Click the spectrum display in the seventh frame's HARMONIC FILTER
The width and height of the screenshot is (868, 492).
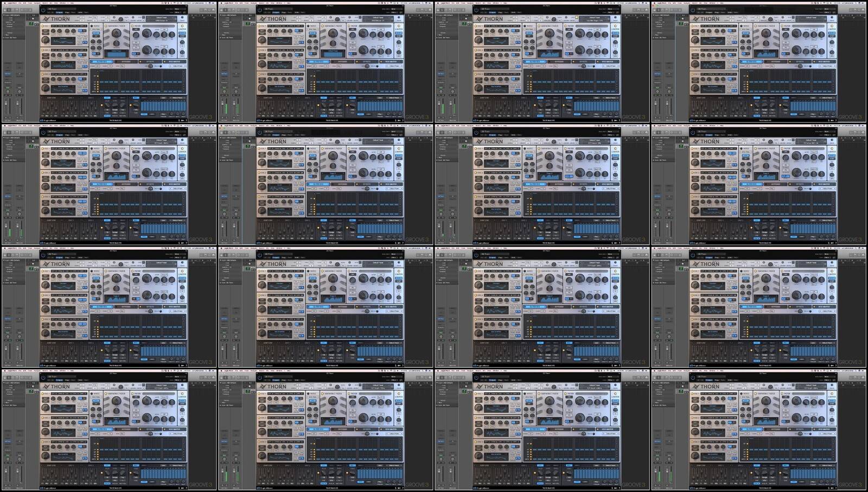click(x=550, y=176)
